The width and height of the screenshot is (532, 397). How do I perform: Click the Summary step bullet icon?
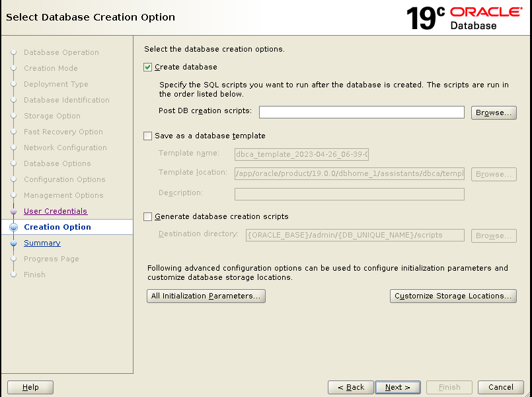[x=14, y=243]
